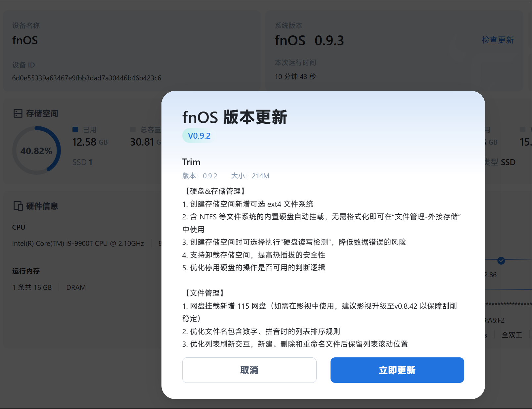Image resolution: width=532 pixels, height=409 pixels.
Task: Click the device name fnOS
Action: pos(25,40)
